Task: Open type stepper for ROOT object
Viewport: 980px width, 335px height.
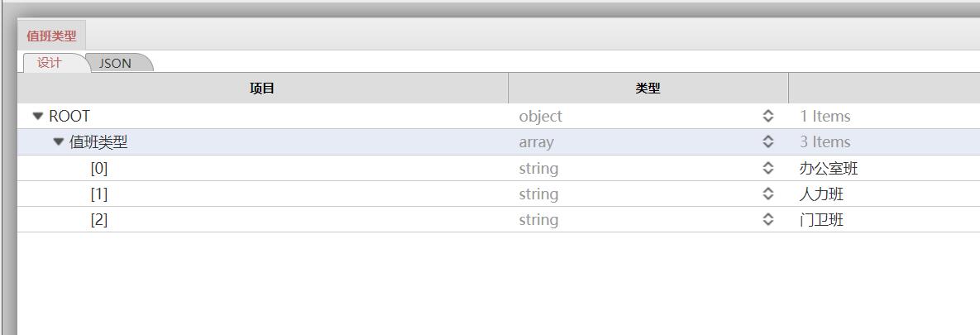Action: tap(767, 117)
